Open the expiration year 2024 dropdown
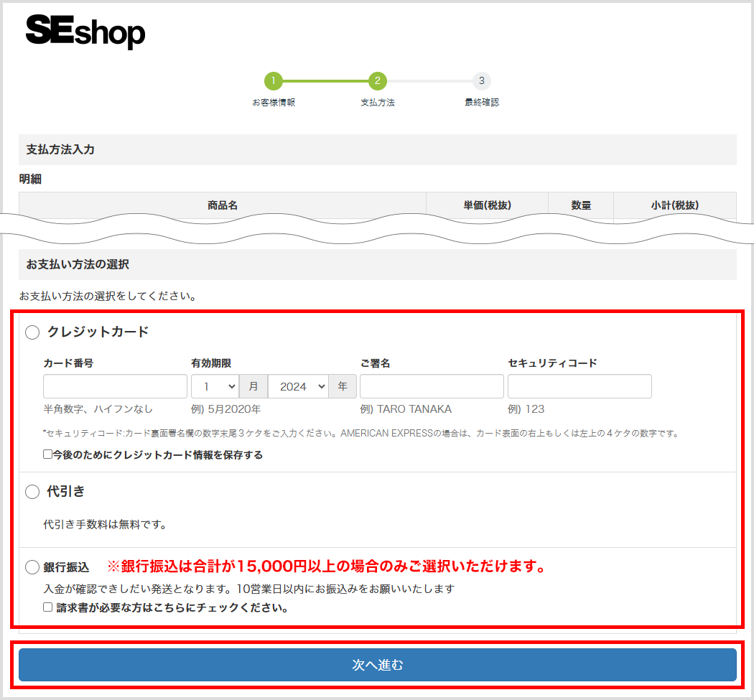The image size is (754, 700). (x=298, y=386)
